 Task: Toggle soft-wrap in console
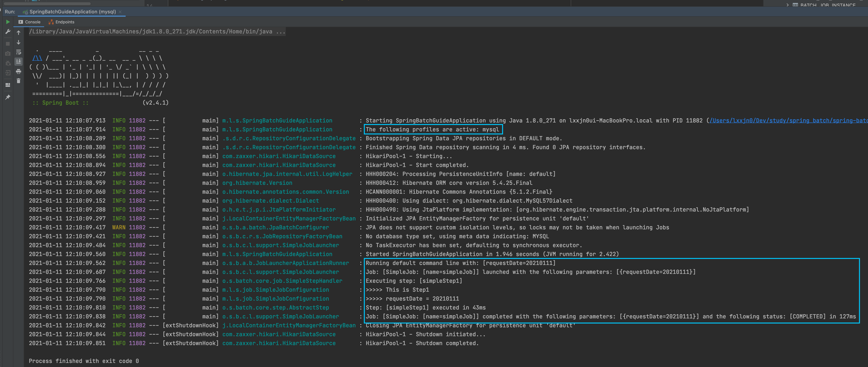click(x=19, y=52)
